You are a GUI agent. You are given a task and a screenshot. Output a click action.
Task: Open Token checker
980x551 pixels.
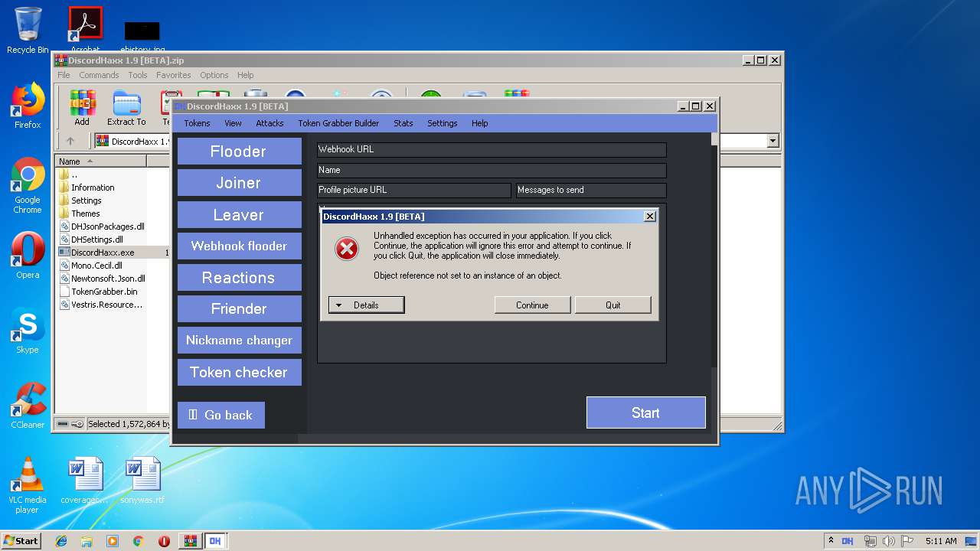pos(239,373)
